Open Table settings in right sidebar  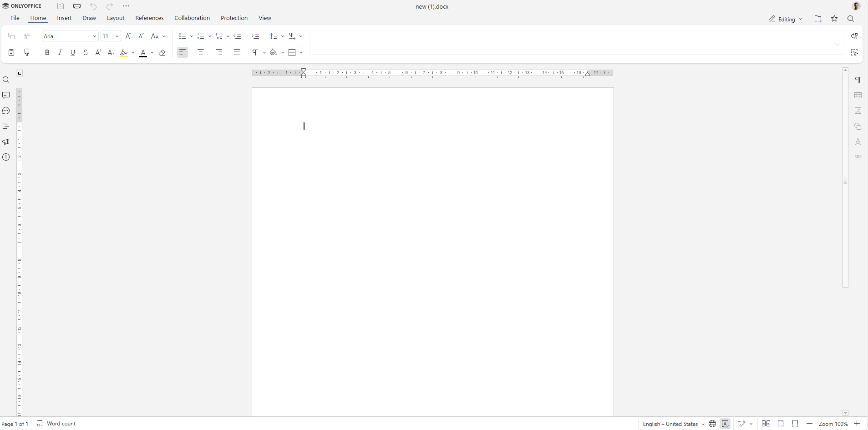coord(858,95)
